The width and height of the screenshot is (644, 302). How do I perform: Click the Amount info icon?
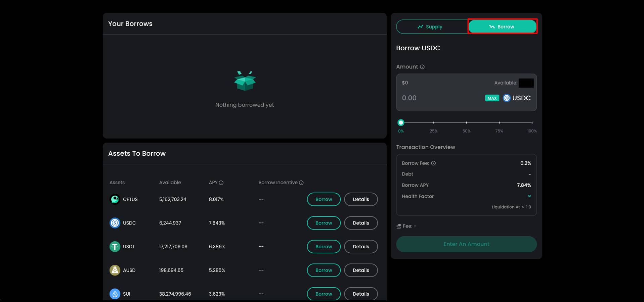click(422, 67)
